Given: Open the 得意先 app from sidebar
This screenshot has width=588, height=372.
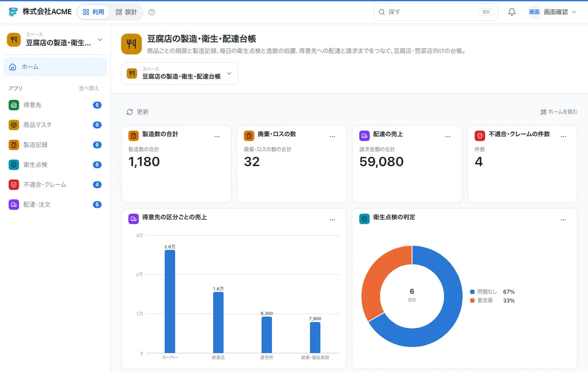Looking at the screenshot, I should point(55,105).
